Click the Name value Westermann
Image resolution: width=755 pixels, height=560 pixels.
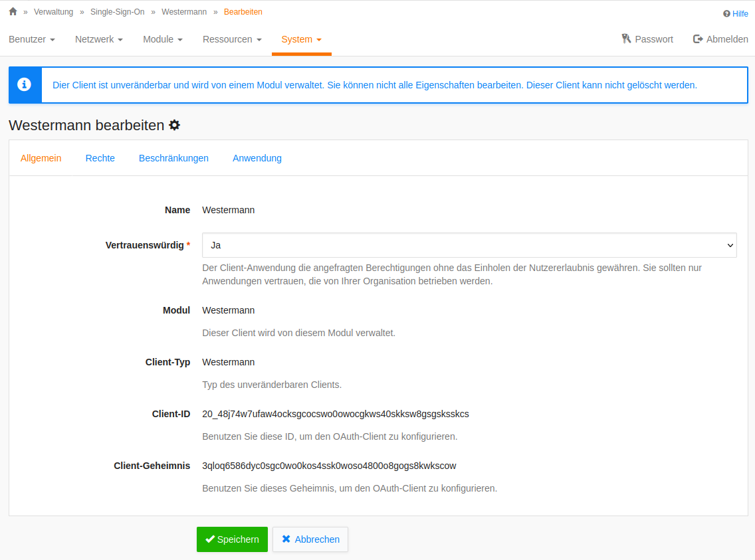point(228,210)
